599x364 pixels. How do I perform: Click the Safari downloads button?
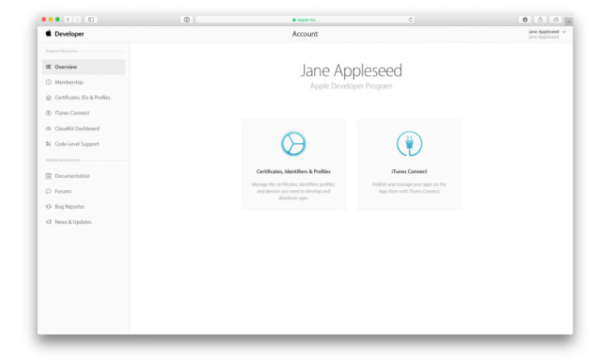525,19
